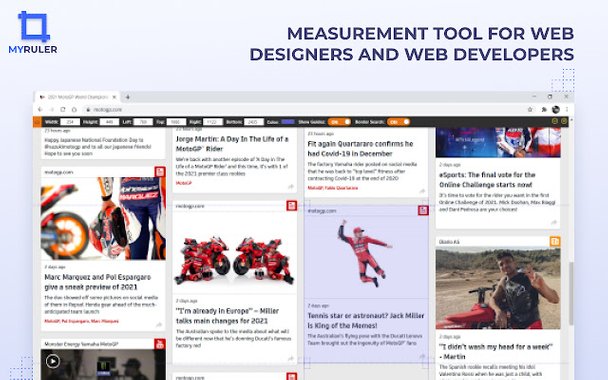Screen dimensions: 608x380
Task: Click the jumping Jack Miller photo
Action: coord(366,257)
